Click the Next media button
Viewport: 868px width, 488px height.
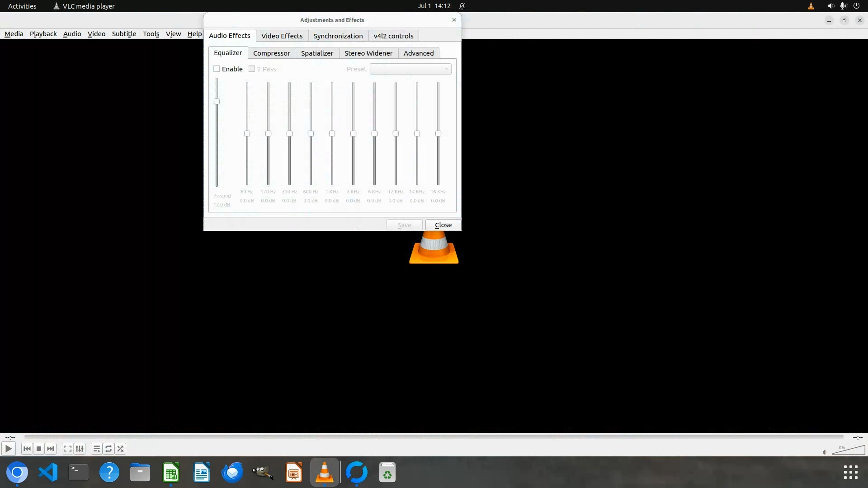tap(51, 449)
